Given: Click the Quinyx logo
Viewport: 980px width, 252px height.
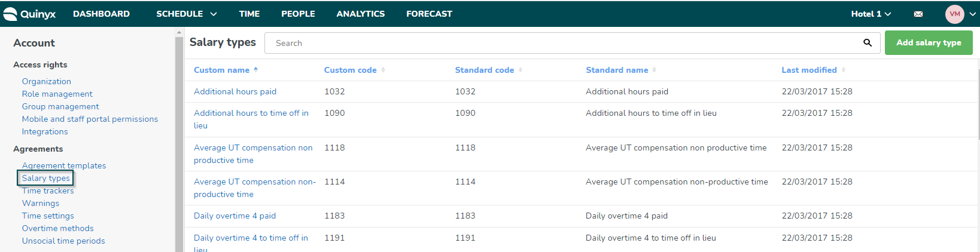Looking at the screenshot, I should point(29,14).
